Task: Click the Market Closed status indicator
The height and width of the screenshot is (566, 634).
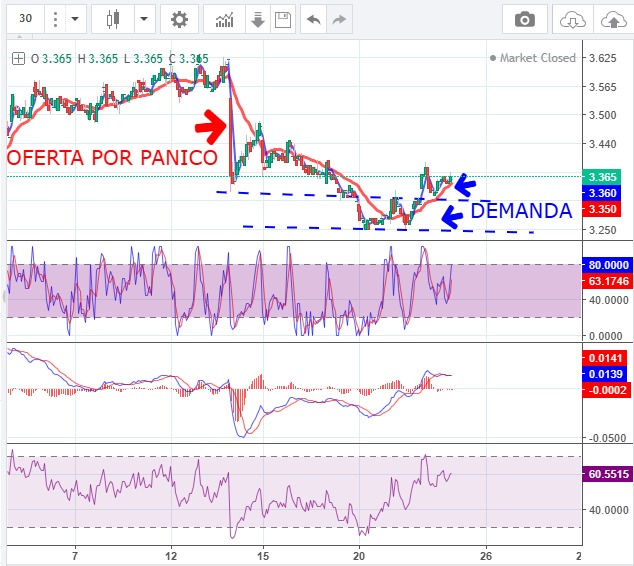Action: (532, 58)
